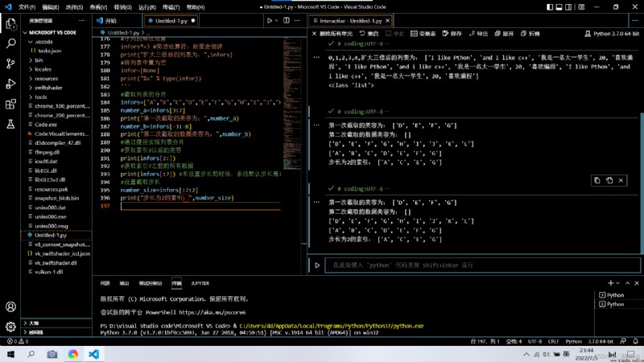Toggle the primary sidebar layout button
This screenshot has width=644, height=362.
tap(550, 7)
